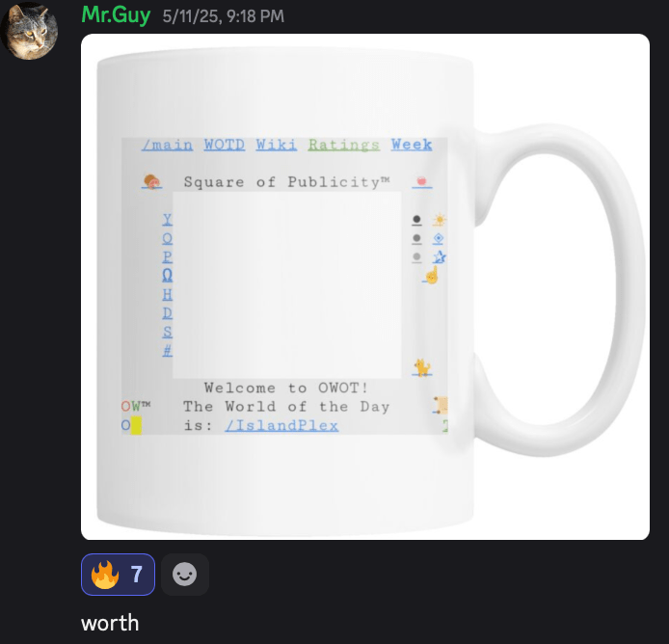
Task: Open the green Ratings link
Action: pyautogui.click(x=344, y=145)
